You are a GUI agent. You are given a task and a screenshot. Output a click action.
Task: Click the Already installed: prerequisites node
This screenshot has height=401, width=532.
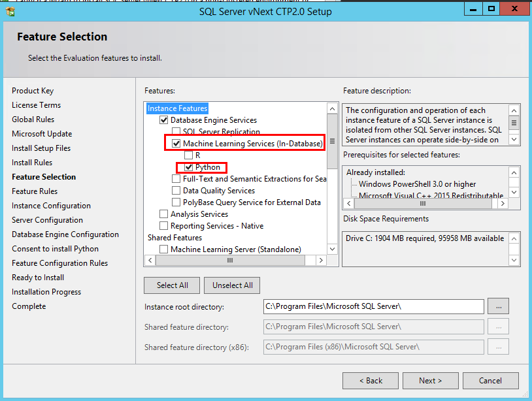click(x=376, y=172)
